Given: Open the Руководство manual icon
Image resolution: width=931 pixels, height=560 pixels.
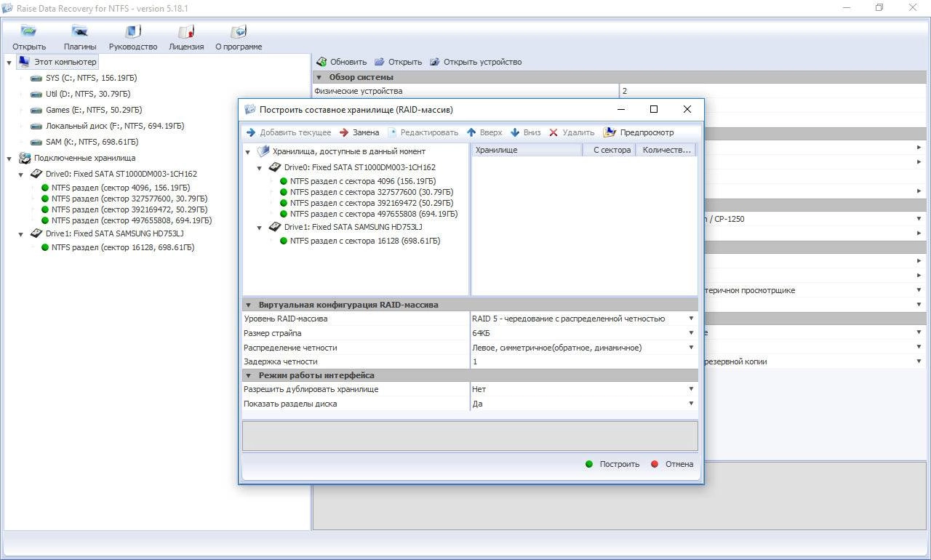Looking at the screenshot, I should pyautogui.click(x=133, y=32).
